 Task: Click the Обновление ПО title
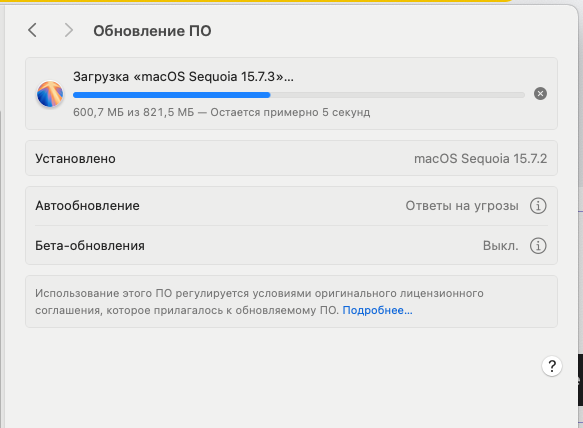point(152,31)
